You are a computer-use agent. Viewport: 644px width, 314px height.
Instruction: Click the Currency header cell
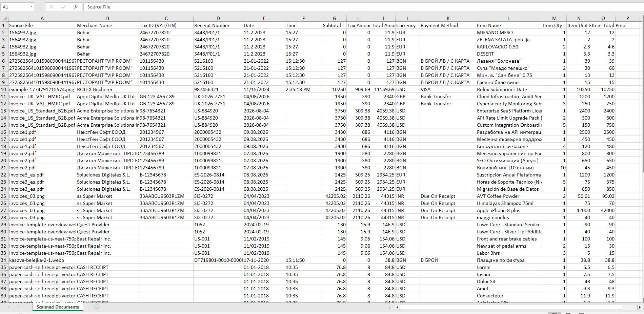click(x=408, y=25)
